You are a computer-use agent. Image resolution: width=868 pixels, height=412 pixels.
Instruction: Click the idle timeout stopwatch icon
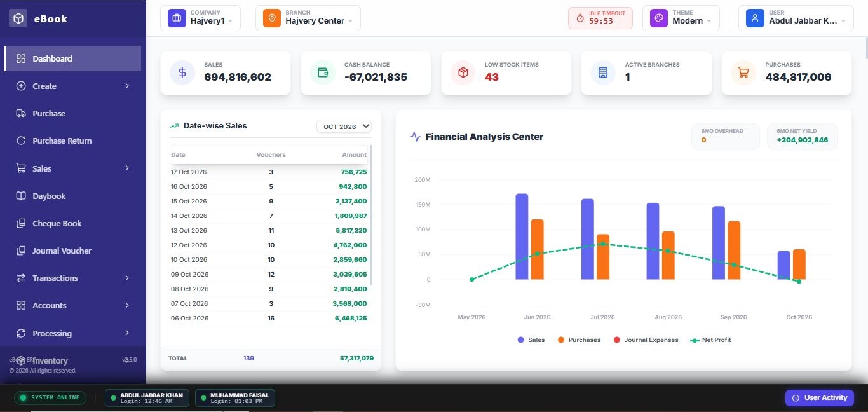click(x=580, y=18)
